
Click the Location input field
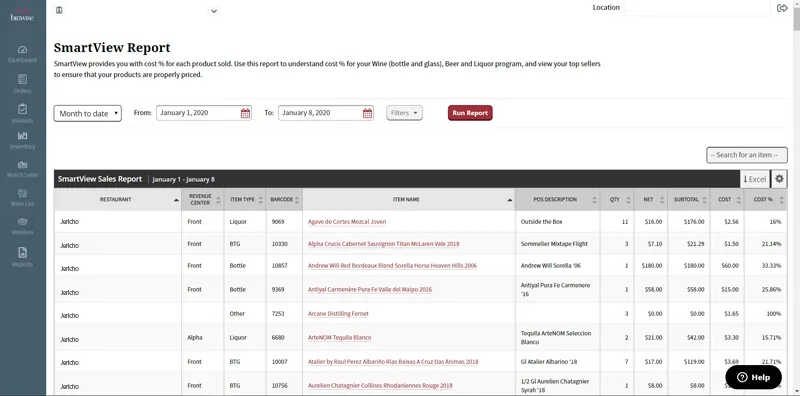click(696, 8)
